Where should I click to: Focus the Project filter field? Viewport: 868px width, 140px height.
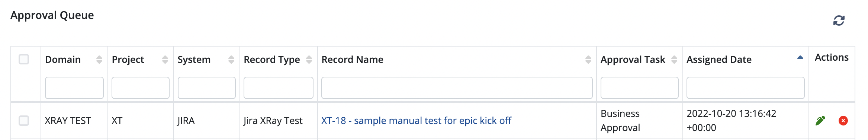[141, 88]
